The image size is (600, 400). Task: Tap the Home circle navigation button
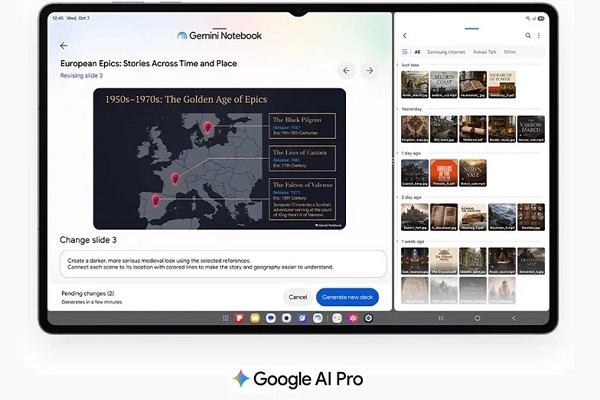[477, 318]
